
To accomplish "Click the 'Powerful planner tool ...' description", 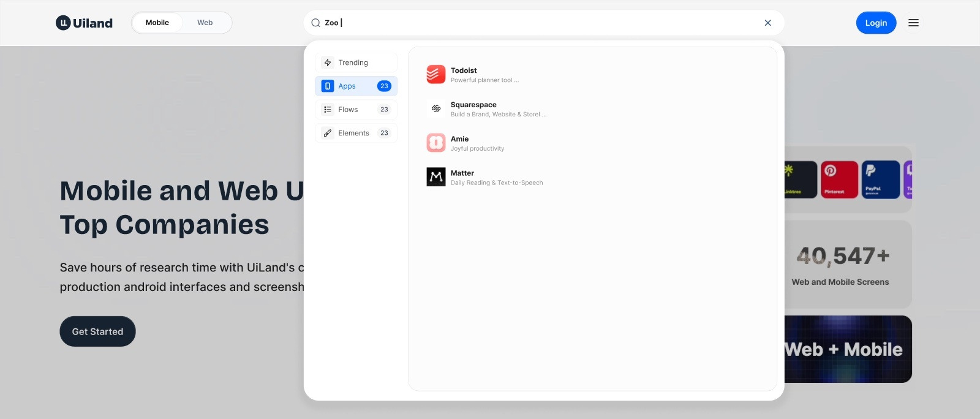I will (x=484, y=80).
